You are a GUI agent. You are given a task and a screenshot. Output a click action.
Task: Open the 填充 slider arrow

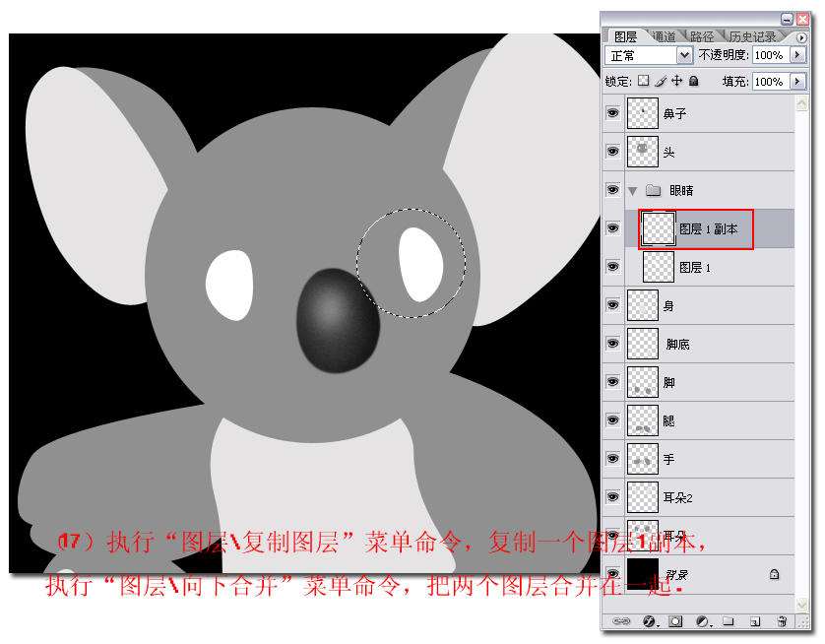coord(797,81)
